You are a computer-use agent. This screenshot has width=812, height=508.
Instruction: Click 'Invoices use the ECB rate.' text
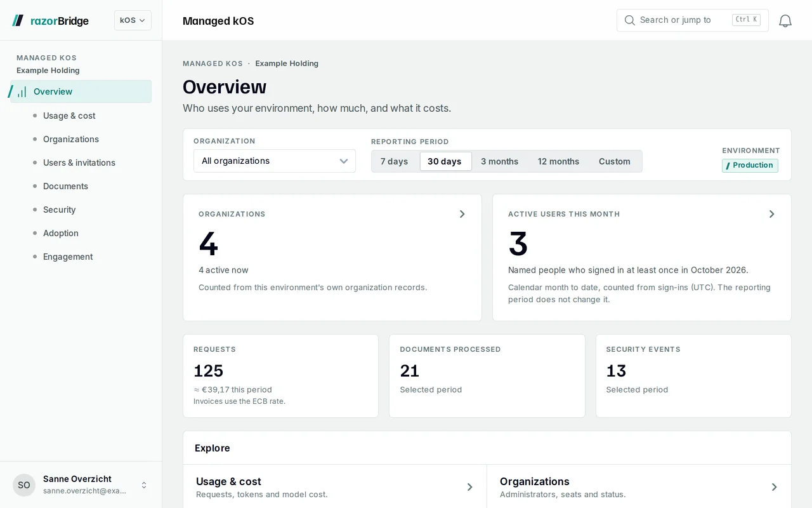pyautogui.click(x=239, y=401)
